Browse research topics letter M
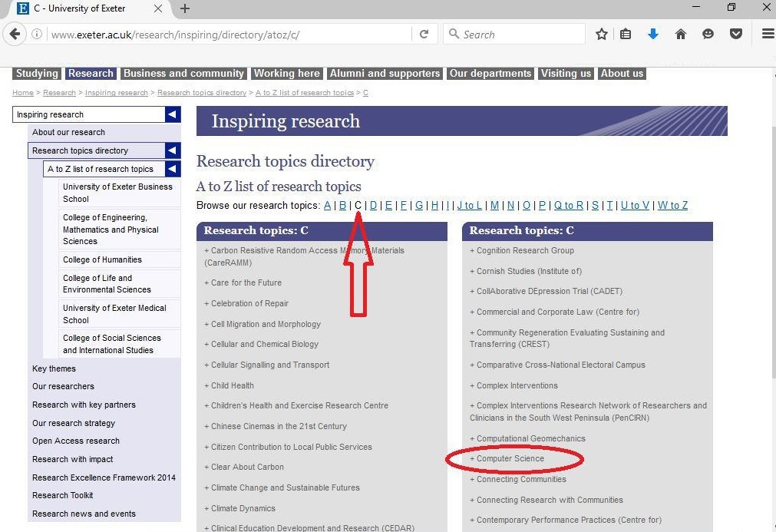 tap(494, 206)
